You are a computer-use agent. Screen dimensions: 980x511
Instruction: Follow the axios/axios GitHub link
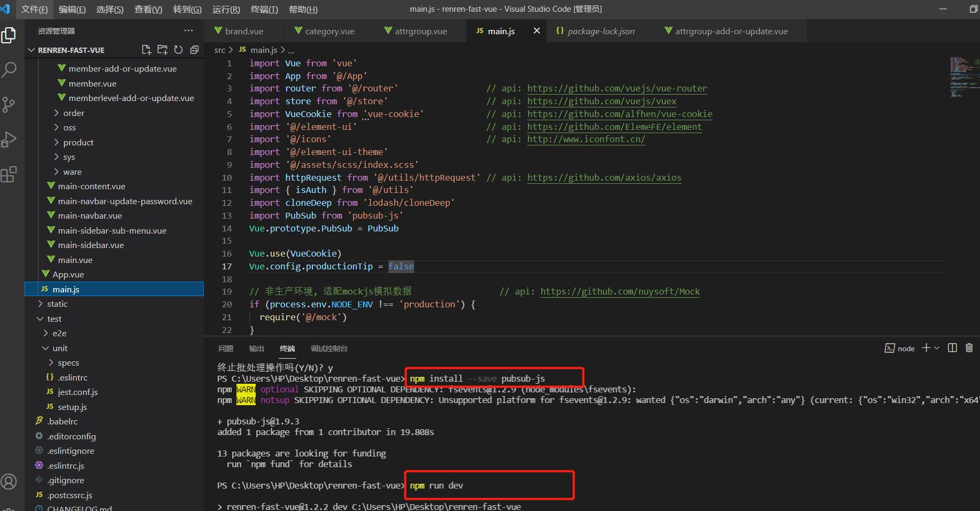pyautogui.click(x=604, y=178)
